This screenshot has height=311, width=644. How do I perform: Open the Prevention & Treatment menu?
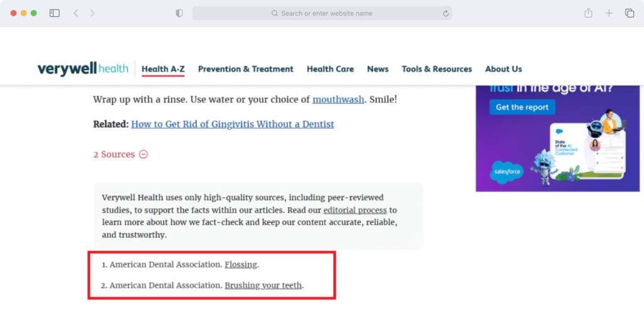(246, 69)
